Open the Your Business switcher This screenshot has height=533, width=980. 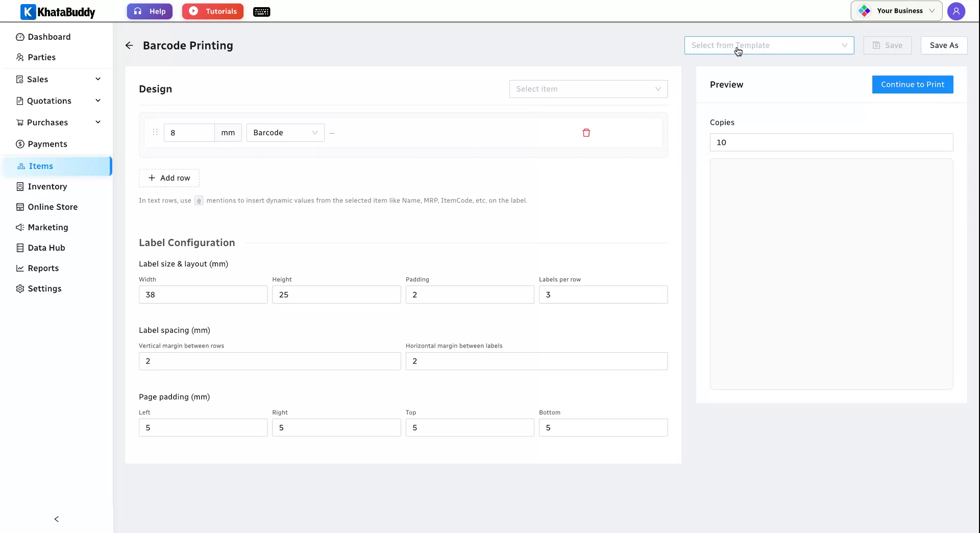click(896, 11)
